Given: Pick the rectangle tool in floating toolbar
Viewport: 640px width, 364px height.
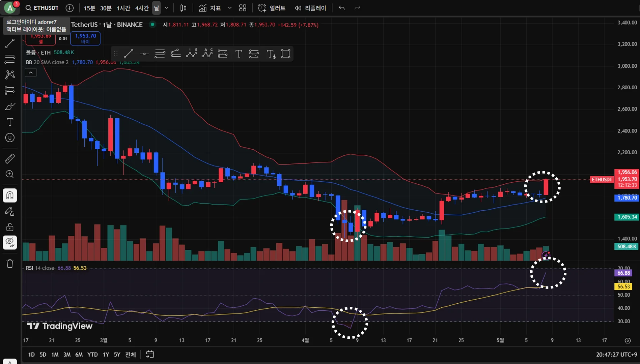Looking at the screenshot, I should [286, 54].
